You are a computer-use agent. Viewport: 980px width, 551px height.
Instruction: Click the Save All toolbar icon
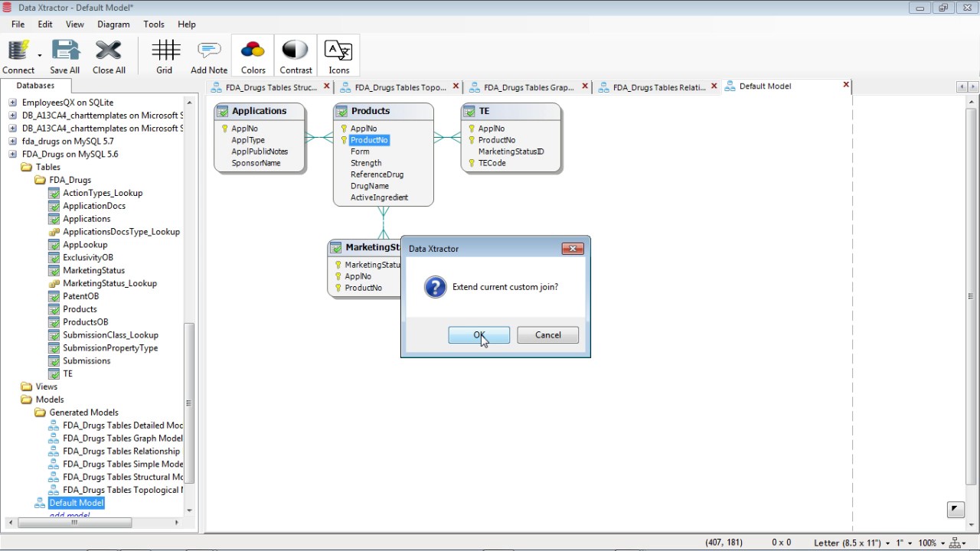(65, 51)
